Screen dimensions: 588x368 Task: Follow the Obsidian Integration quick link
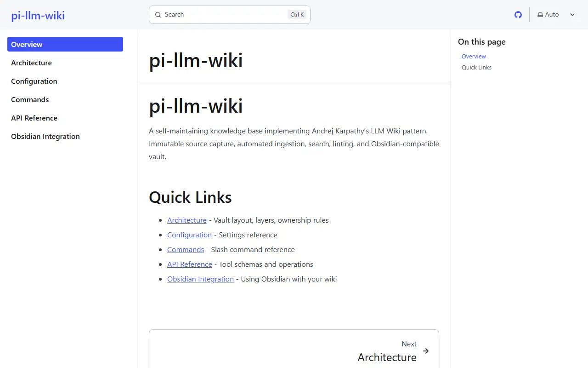200,279
